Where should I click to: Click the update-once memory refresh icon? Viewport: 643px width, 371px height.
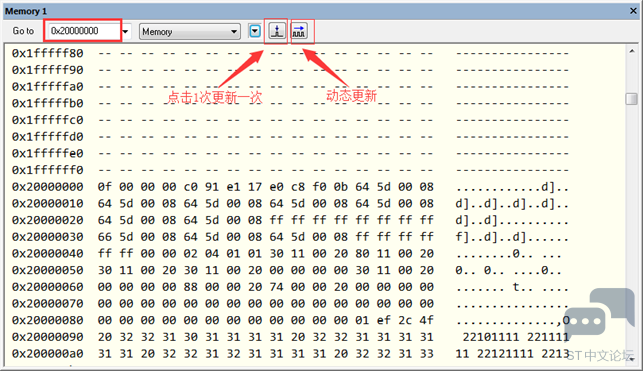[277, 31]
